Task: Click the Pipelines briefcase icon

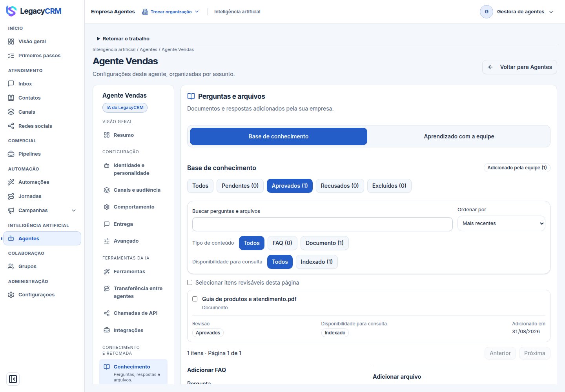Action: [11, 154]
